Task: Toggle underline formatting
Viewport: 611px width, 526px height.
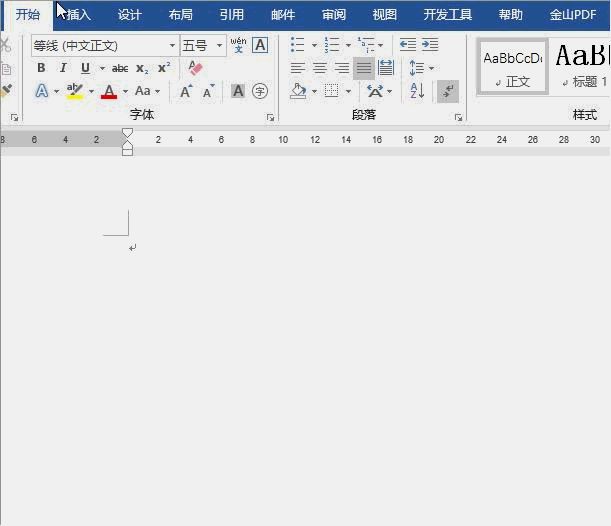Action: point(85,68)
